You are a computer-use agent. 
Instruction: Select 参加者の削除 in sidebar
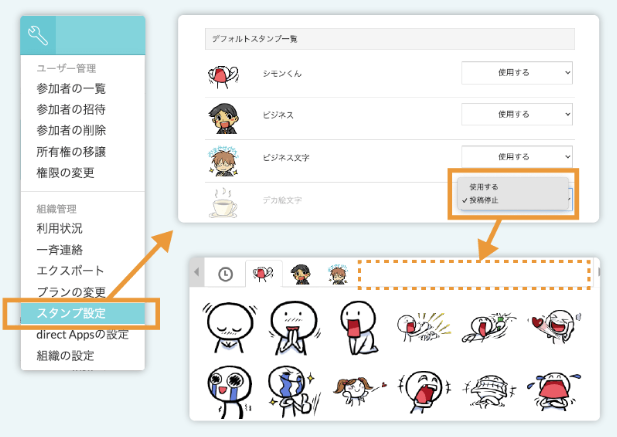(x=71, y=130)
